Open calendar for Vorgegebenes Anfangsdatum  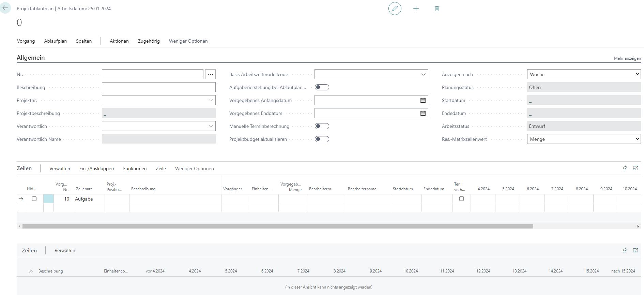tap(423, 100)
